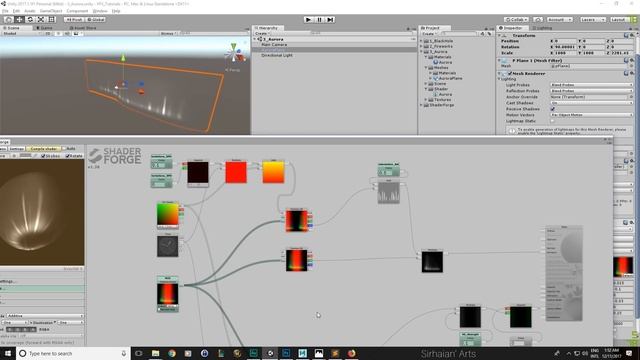Toggle the Skybox checkbox in Shader Forge
640x360 pixels.
pyautogui.click(x=43, y=156)
